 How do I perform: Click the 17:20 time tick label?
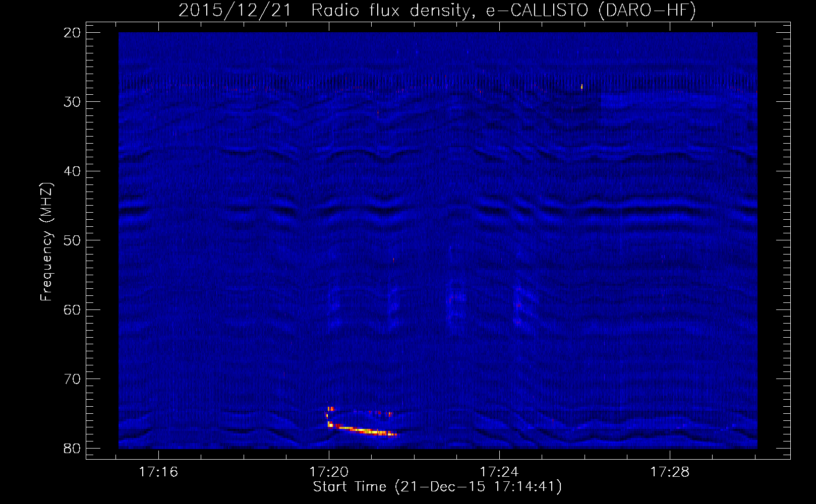tap(329, 472)
